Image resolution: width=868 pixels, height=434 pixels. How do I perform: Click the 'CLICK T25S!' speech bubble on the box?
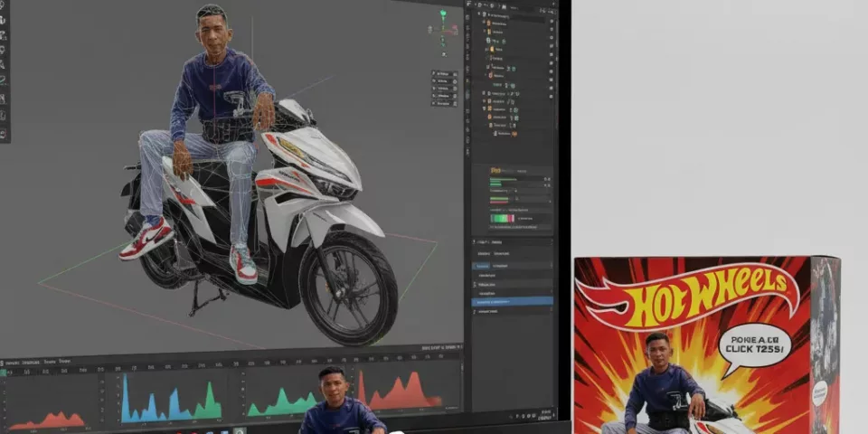tap(754, 346)
